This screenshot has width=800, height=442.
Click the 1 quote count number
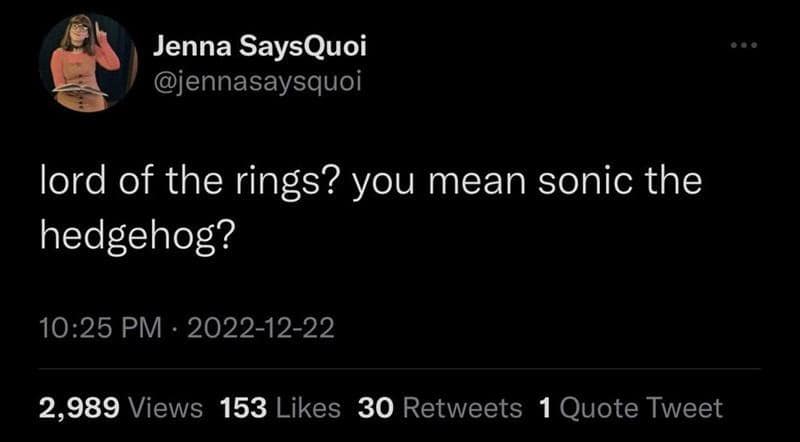pos(544,408)
